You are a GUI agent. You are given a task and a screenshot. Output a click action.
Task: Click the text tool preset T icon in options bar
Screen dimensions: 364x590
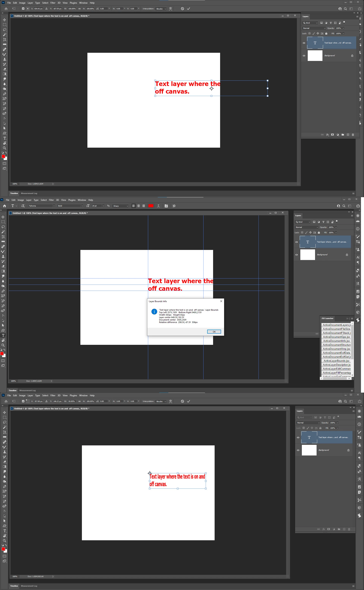pos(13,206)
